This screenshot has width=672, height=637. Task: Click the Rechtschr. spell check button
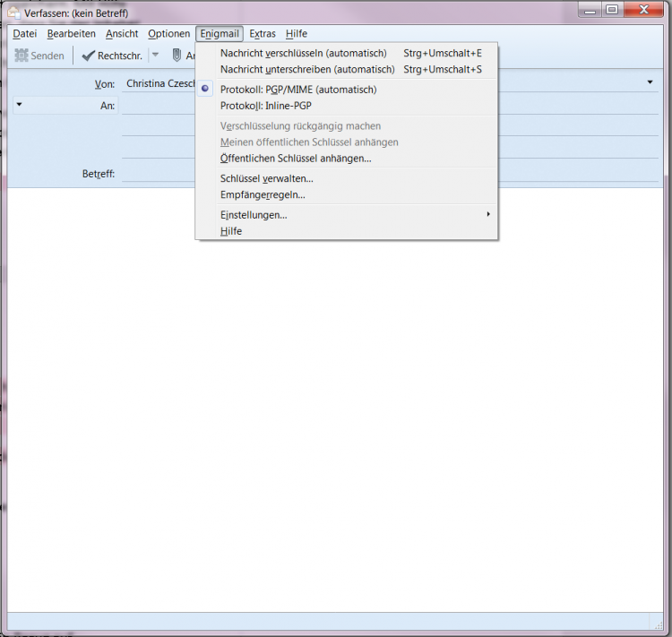click(x=112, y=56)
